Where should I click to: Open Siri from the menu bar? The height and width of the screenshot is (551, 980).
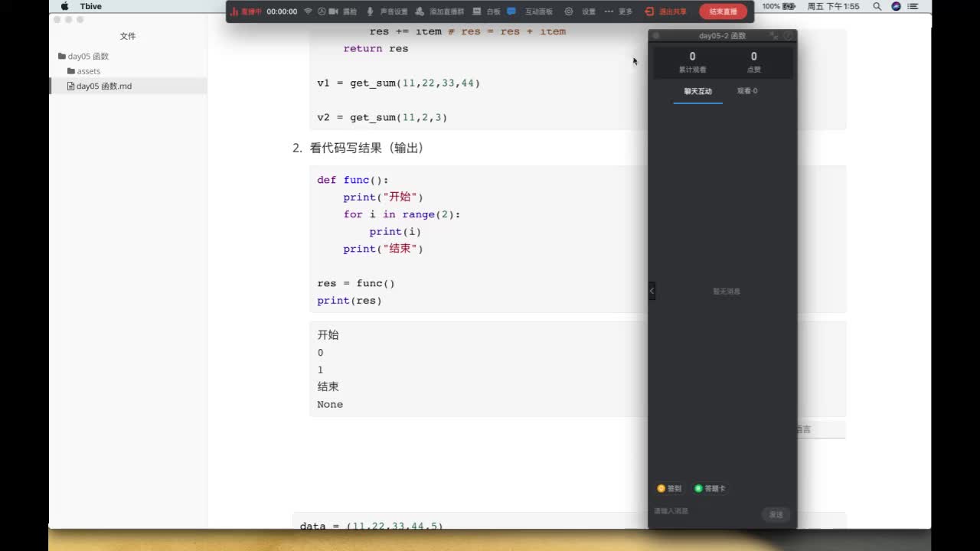897,6
